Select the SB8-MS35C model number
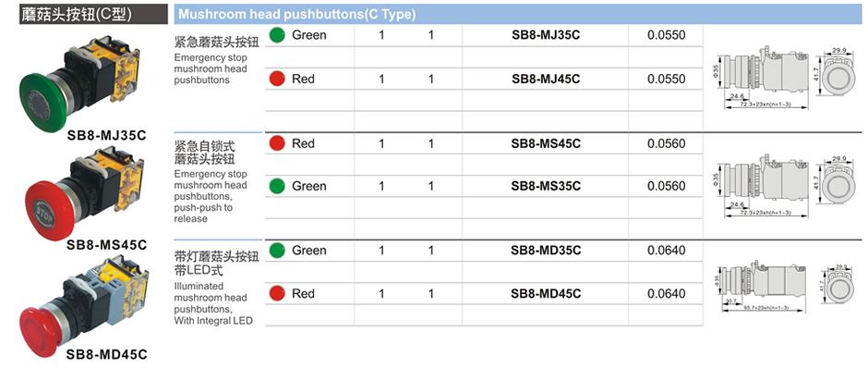 546,186
